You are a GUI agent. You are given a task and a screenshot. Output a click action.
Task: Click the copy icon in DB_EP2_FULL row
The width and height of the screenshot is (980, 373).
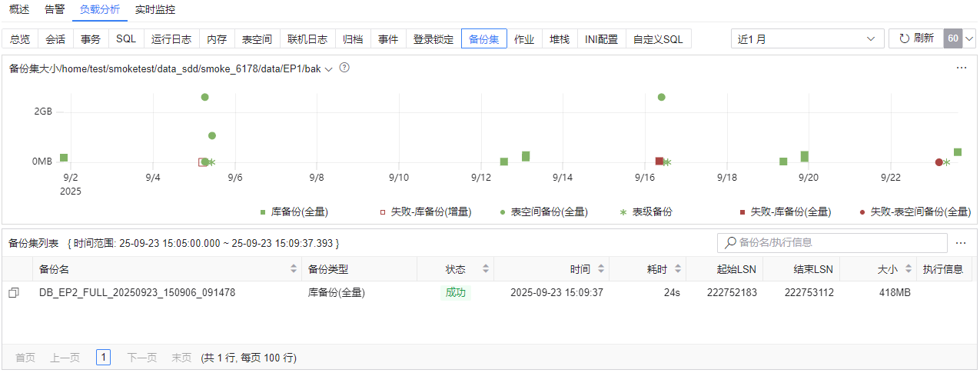pyautogui.click(x=13, y=293)
